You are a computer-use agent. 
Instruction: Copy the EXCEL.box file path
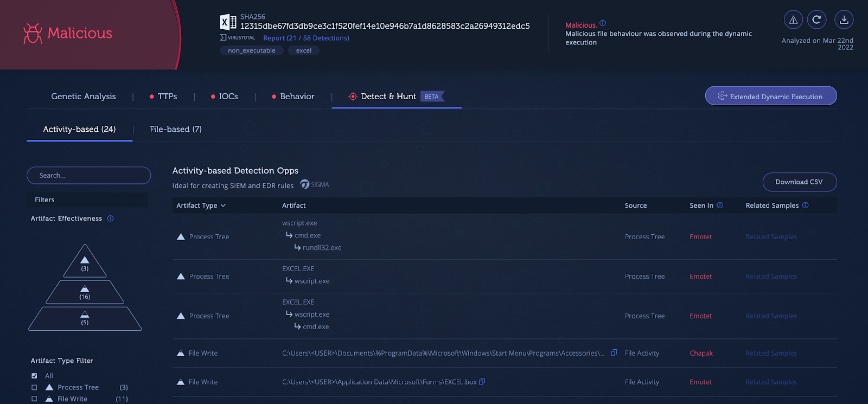coord(482,382)
